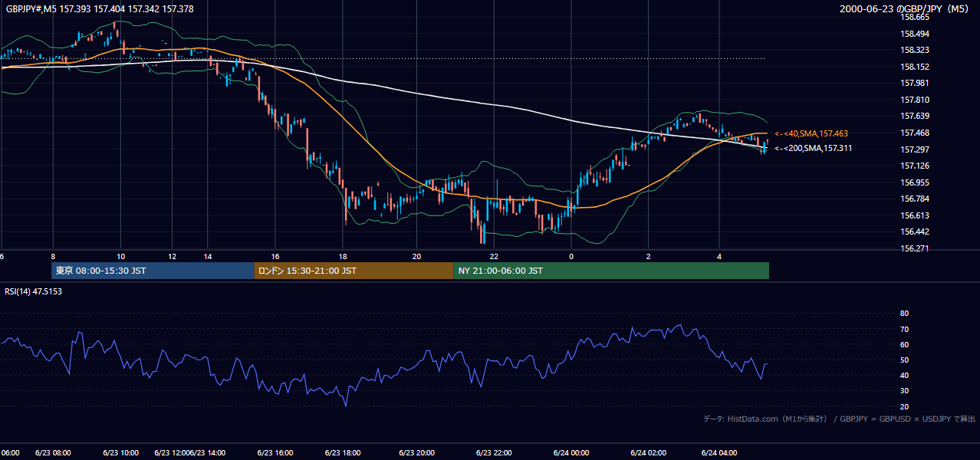The width and height of the screenshot is (980, 460).
Task: Click RSI scale label 70
Action: click(904, 329)
